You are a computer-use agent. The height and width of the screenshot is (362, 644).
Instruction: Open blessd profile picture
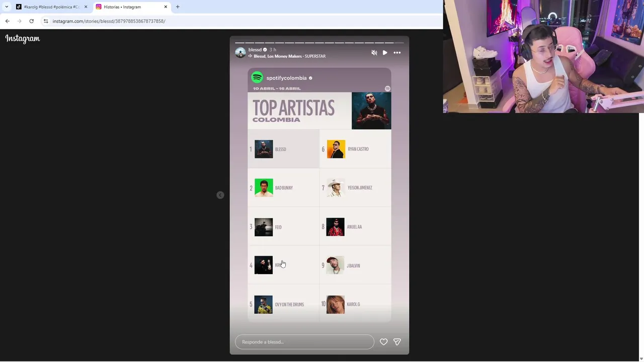tap(240, 52)
